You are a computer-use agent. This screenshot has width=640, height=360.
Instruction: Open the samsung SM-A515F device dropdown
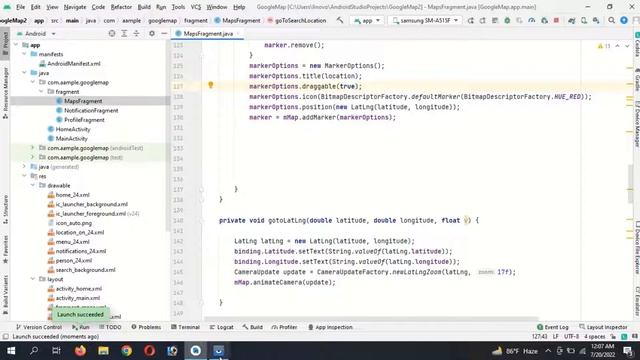tap(425, 20)
